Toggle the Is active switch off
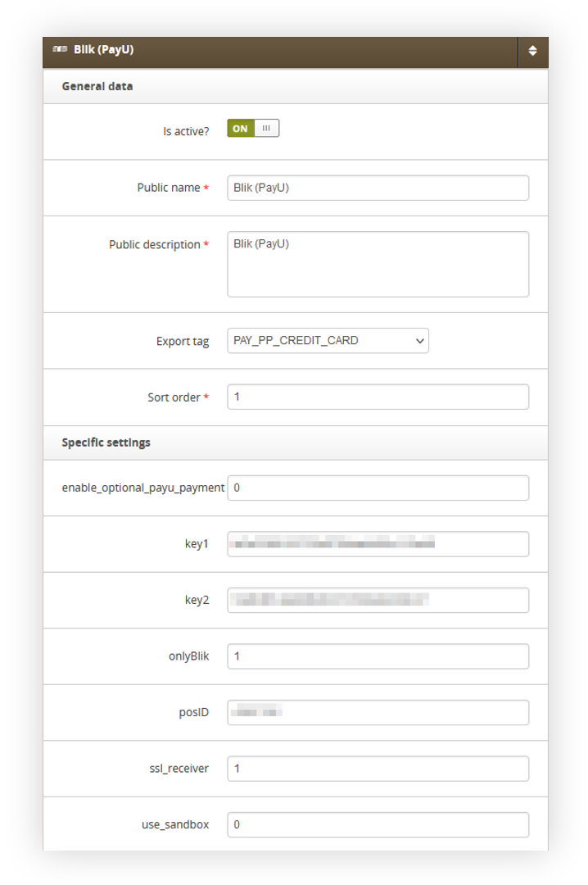Image resolution: width=588 pixels, height=885 pixels. (253, 128)
